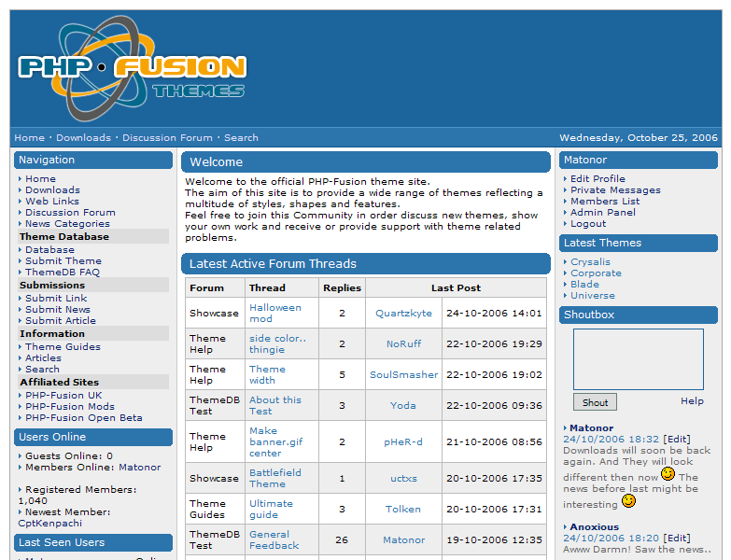
Task: Click Submit Link in Submissions
Action: pos(56,298)
